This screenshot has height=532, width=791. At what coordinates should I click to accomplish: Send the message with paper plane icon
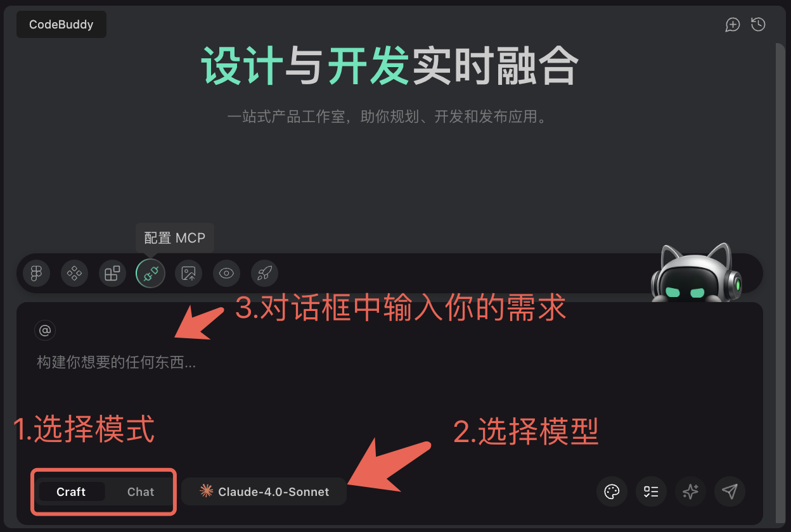tap(730, 491)
